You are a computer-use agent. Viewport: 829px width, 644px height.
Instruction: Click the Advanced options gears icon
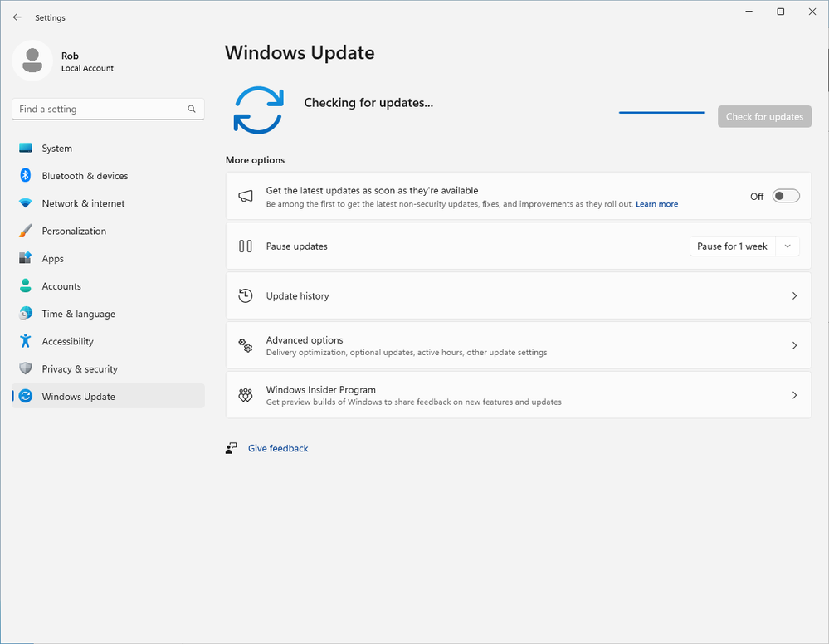pos(246,345)
